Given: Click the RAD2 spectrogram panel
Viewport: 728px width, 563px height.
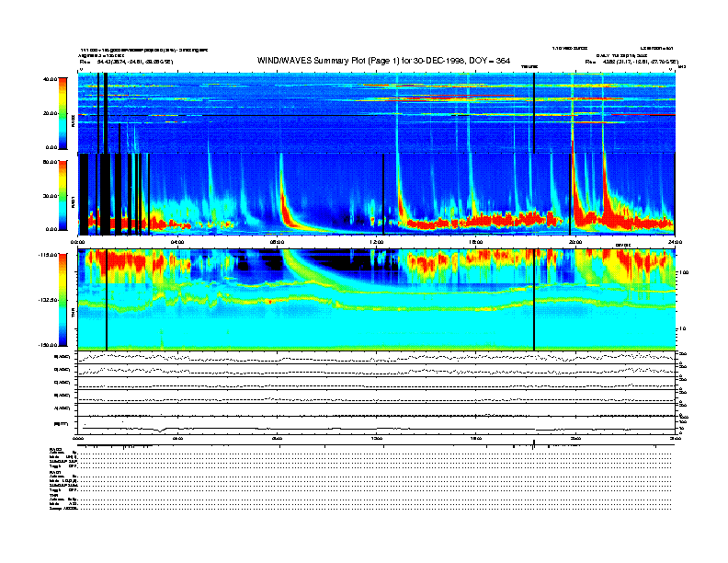Looking at the screenshot, I should tap(377, 113).
